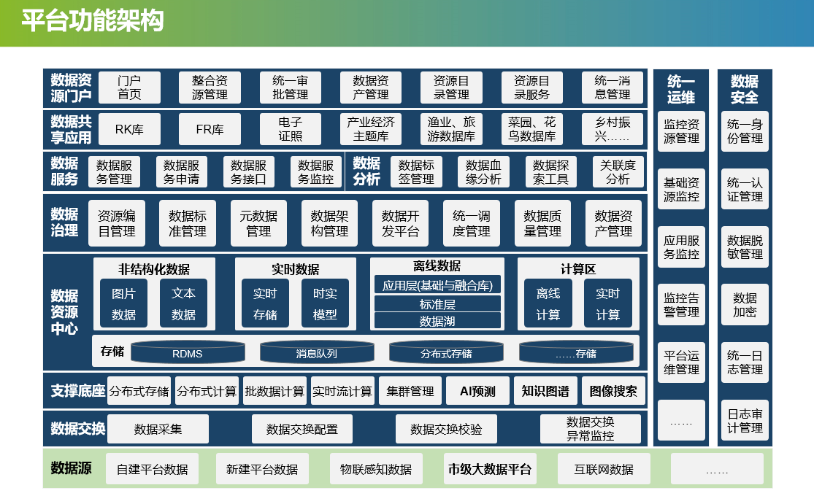Click the 资源编目管理 box
Viewport: 814px width, 504px height.
[117, 223]
